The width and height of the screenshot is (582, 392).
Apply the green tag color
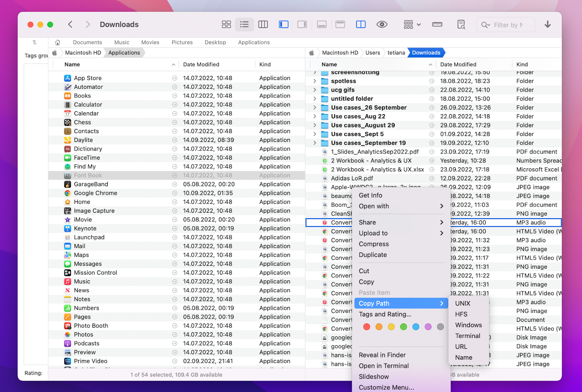[403, 327]
